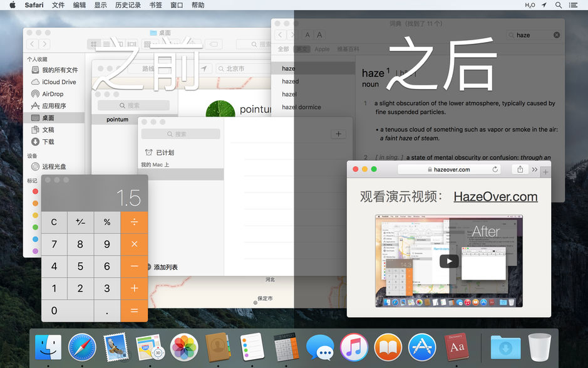
Task: Switch to the Apple tab in Dictionary
Action: click(322, 49)
